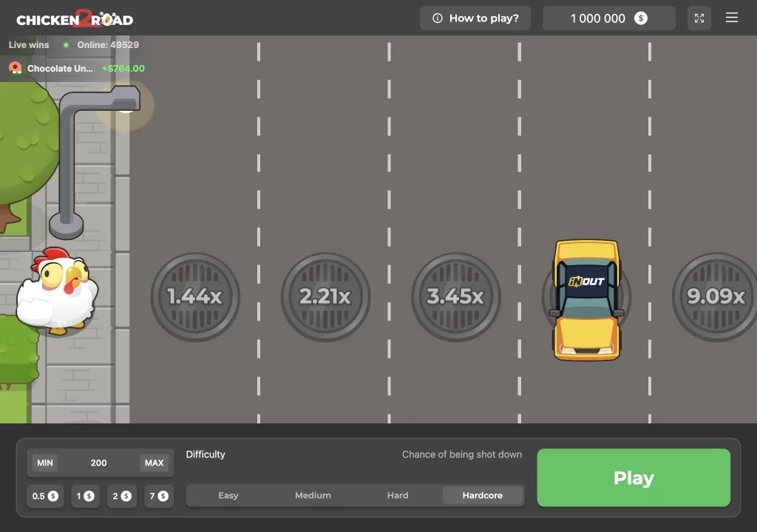This screenshot has width=757, height=532.
Task: Choose the 0.5 dollar quick bet
Action: 45,496
